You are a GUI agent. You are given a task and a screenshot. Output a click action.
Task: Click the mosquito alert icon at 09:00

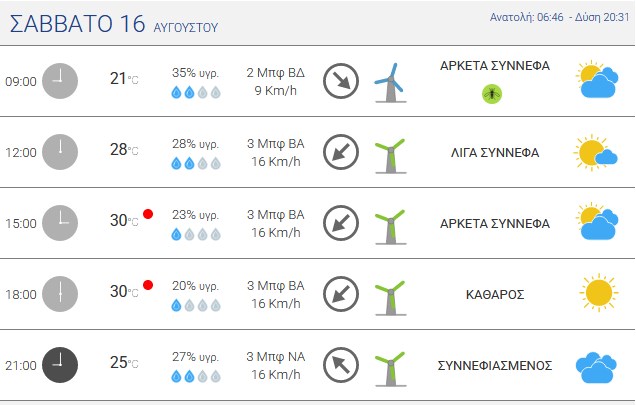492,94
